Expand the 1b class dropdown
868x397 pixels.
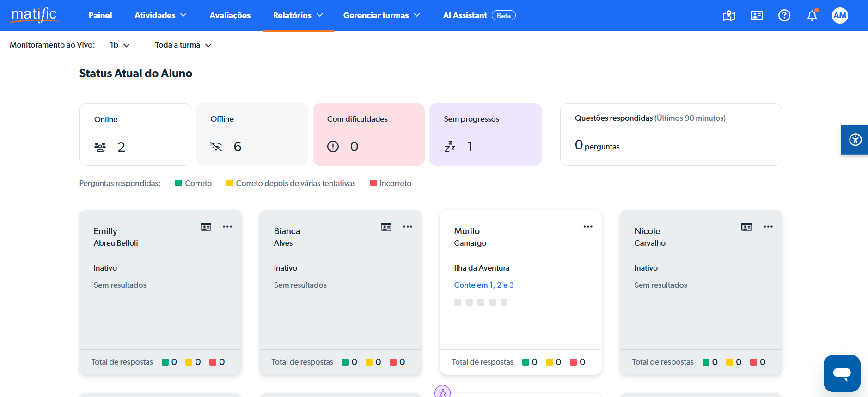120,45
